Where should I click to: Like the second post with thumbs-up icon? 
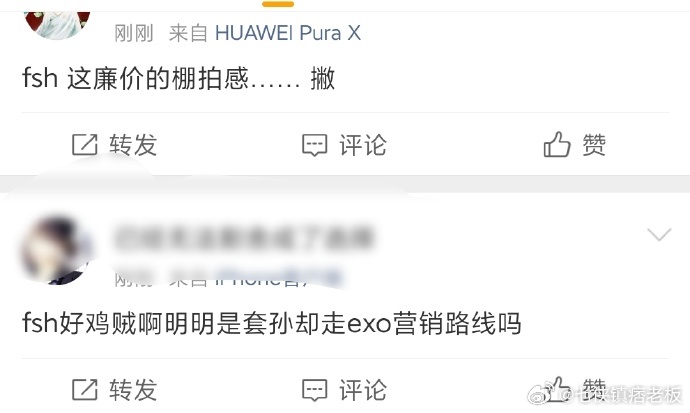tap(557, 389)
